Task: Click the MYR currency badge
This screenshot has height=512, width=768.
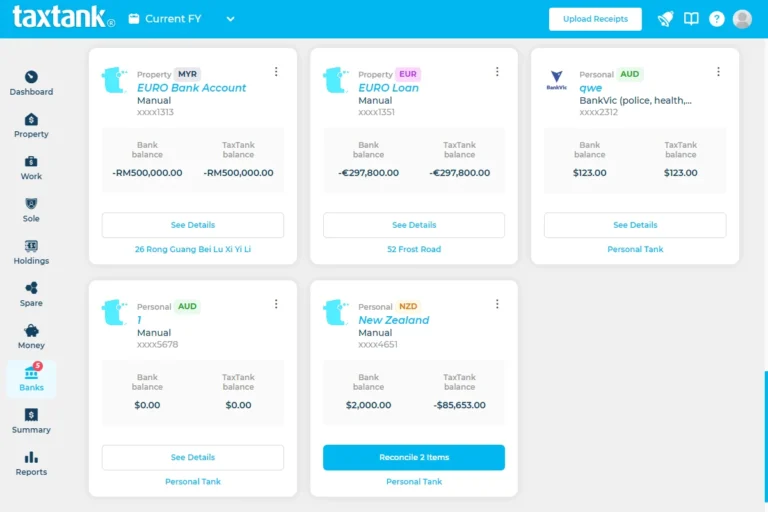Action: (187, 74)
